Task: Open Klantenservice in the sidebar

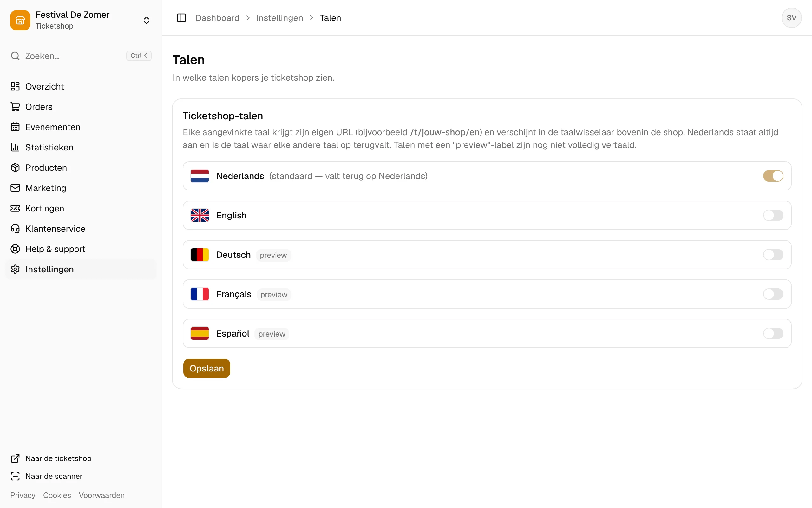Action: pyautogui.click(x=81, y=229)
